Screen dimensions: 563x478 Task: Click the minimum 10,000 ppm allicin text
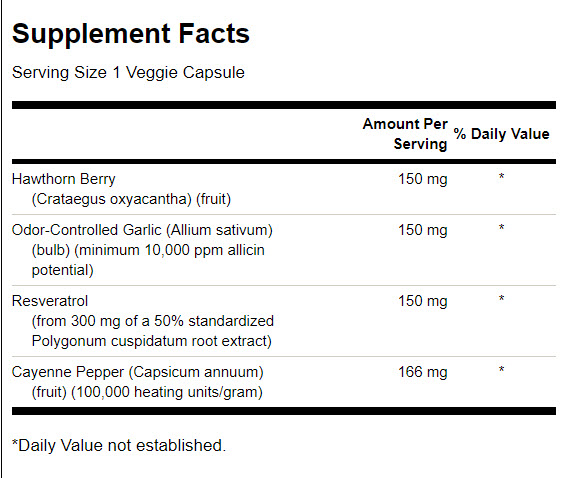(x=169, y=250)
